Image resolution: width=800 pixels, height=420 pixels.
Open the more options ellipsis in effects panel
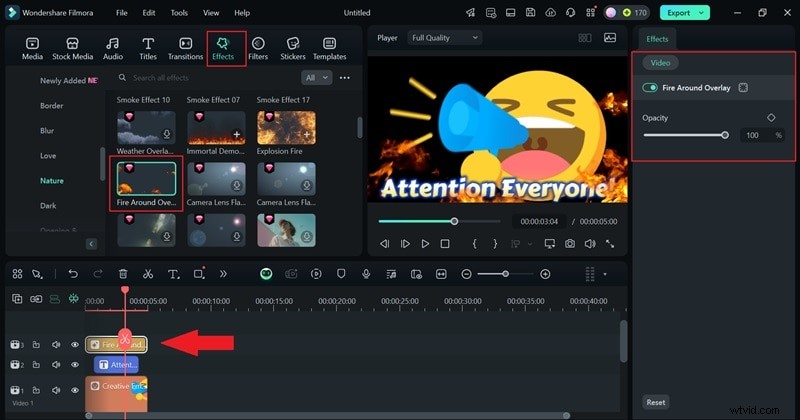(345, 78)
